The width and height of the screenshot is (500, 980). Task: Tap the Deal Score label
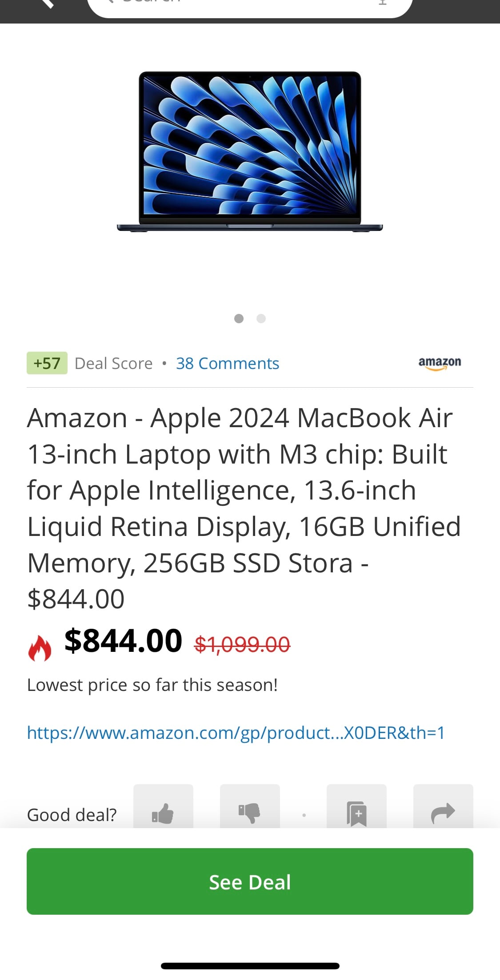point(114,363)
